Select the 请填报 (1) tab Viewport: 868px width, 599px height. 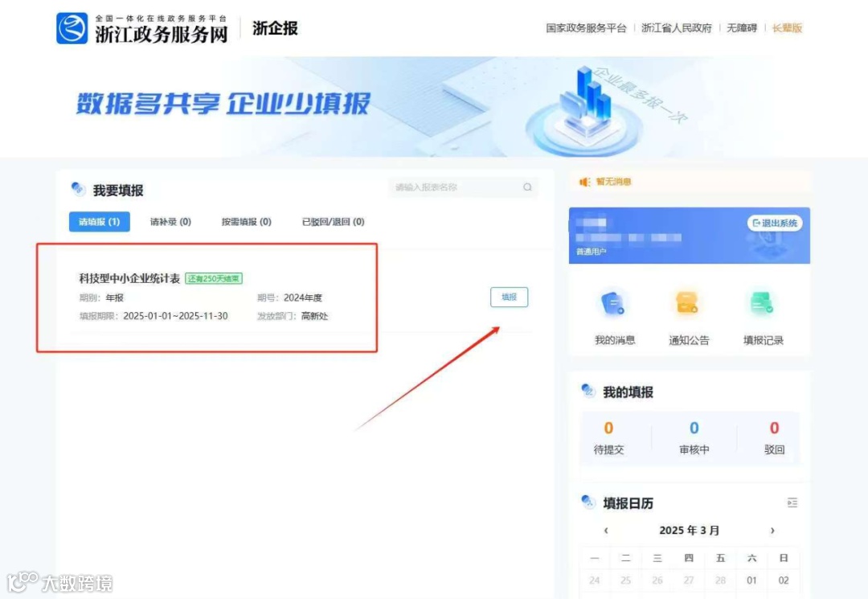[x=100, y=221]
